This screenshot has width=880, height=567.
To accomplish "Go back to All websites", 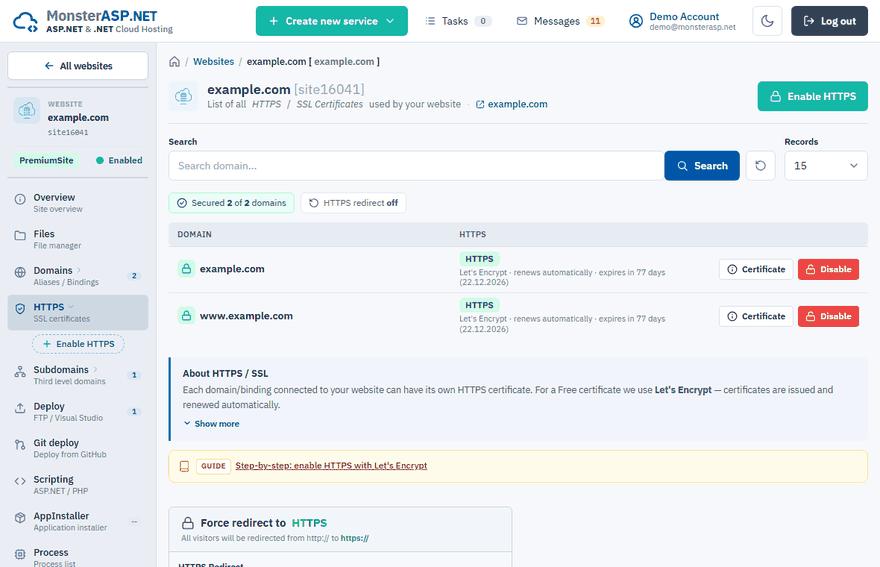I will tap(78, 66).
